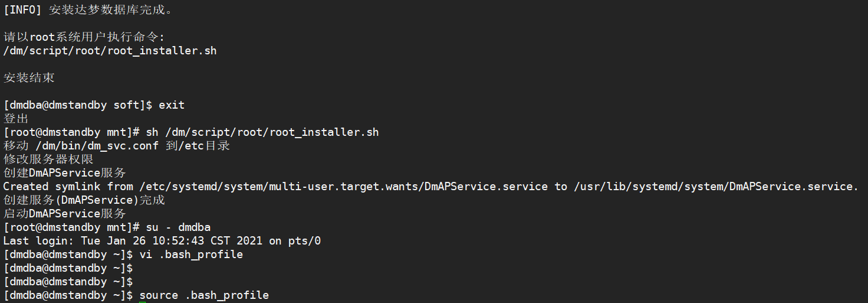Click the /dm/script/root/root_installer.sh path on its own line
The height and width of the screenshot is (303, 868).
point(110,51)
